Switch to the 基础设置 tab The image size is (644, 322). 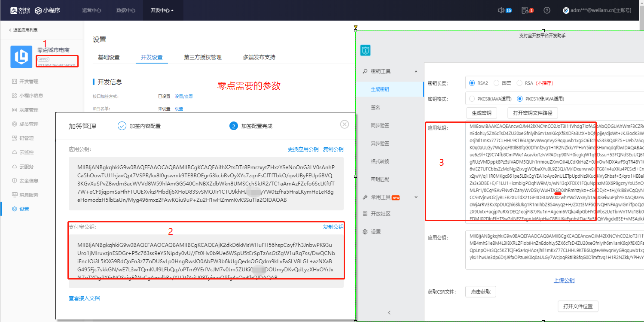point(109,57)
